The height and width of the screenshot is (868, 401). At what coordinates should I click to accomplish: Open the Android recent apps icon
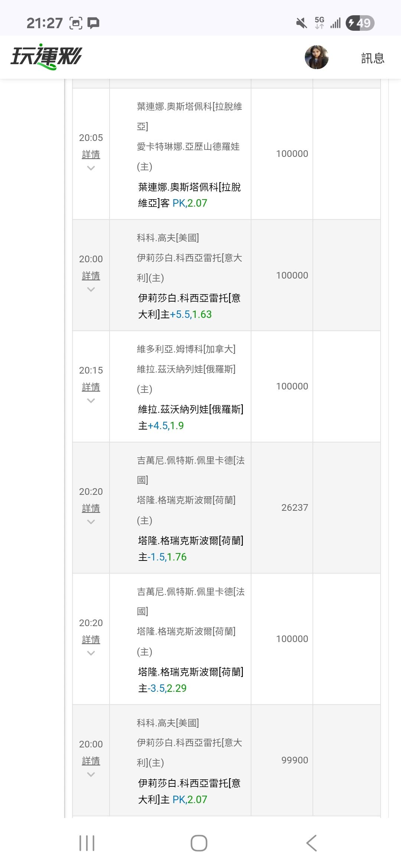87,843
